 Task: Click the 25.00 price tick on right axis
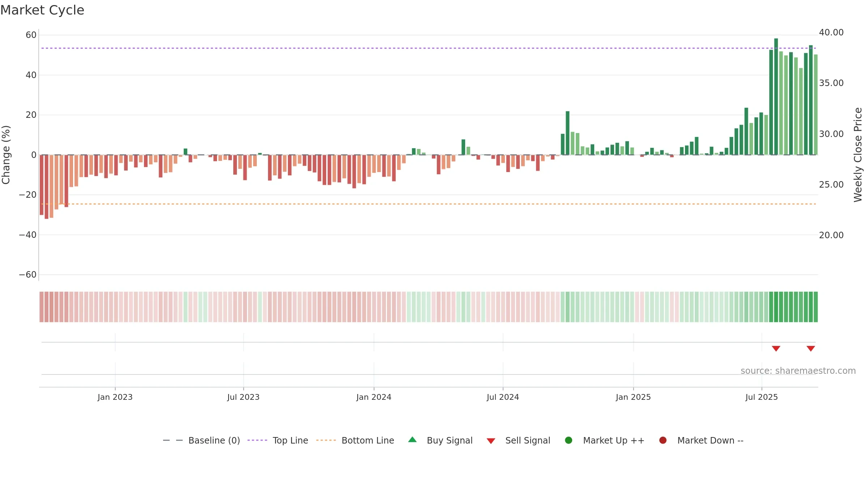coord(831,184)
